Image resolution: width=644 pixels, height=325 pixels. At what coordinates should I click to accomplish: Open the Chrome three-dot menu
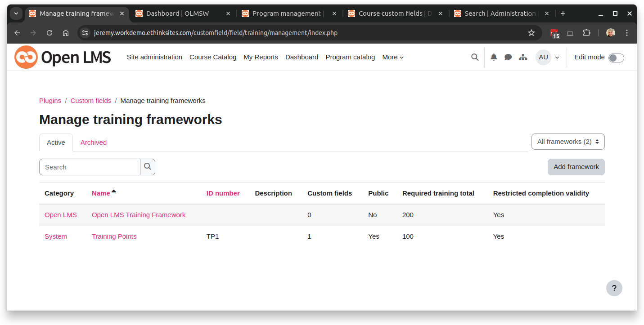pos(627,33)
